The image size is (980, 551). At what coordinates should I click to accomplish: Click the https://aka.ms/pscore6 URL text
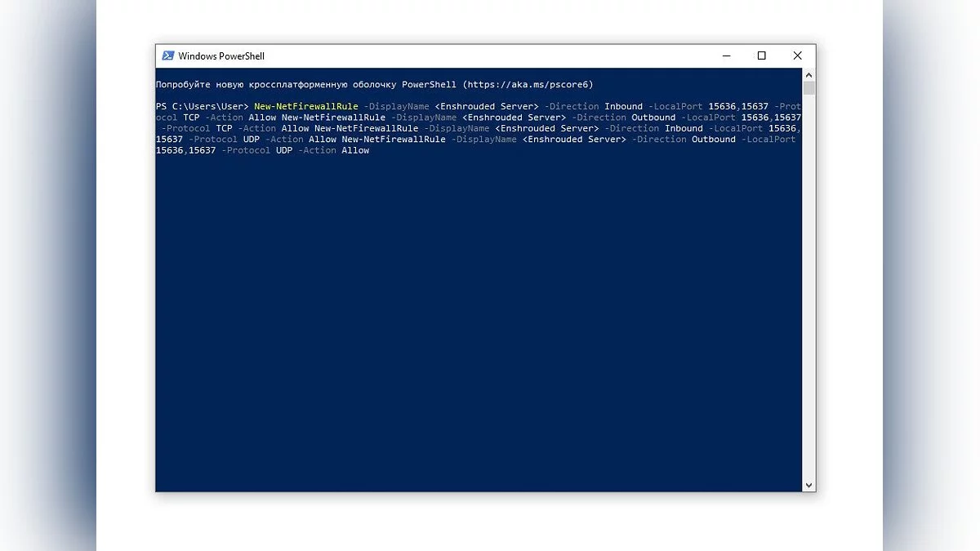coord(528,84)
